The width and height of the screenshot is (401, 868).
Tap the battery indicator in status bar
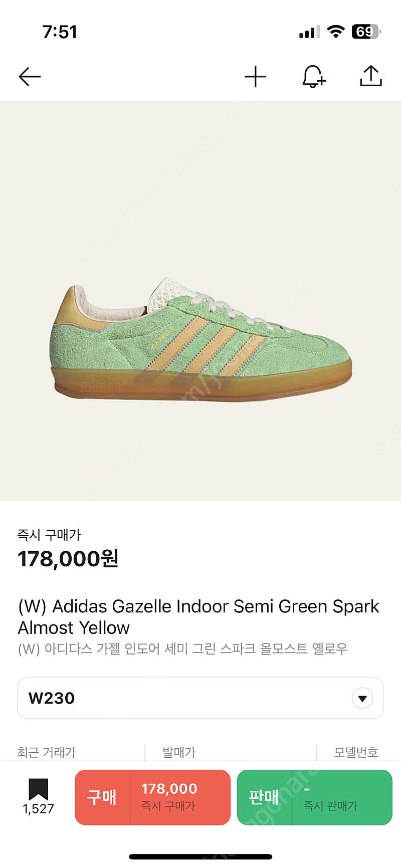366,32
